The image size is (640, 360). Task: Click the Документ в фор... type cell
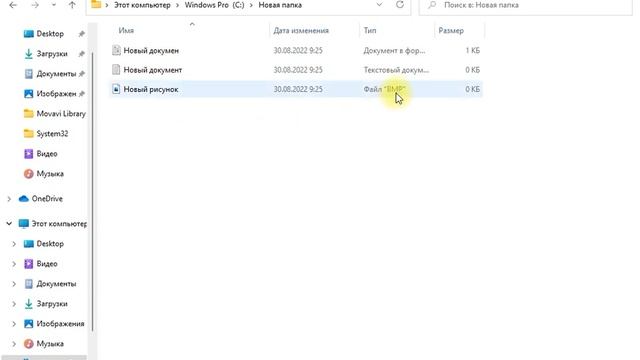(x=394, y=51)
